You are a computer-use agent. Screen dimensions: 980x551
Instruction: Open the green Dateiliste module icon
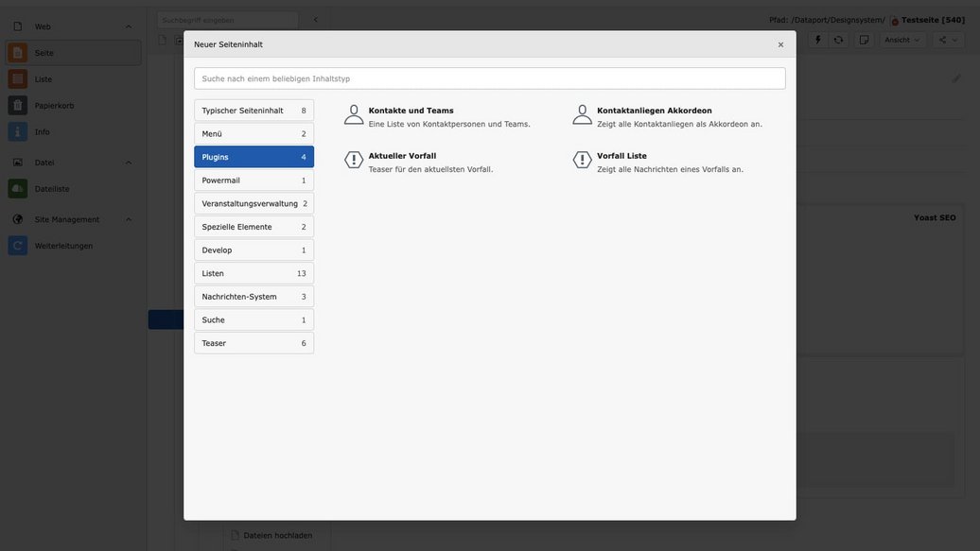(x=18, y=189)
